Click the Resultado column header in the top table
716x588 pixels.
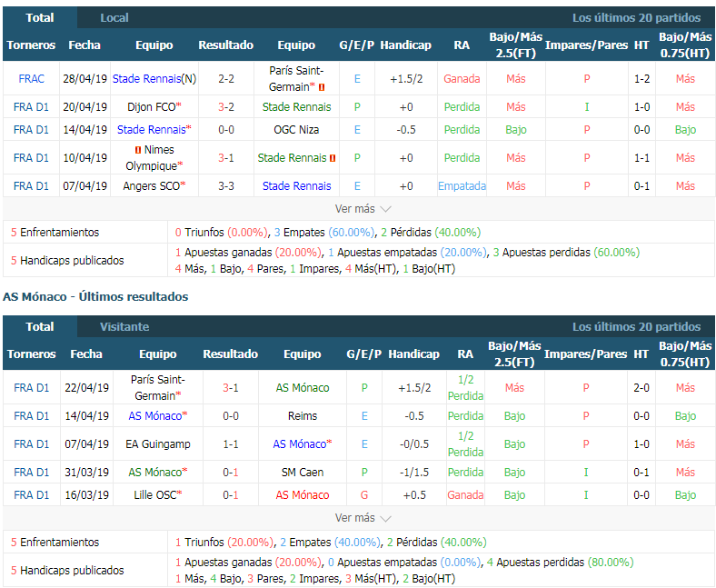[x=226, y=45]
